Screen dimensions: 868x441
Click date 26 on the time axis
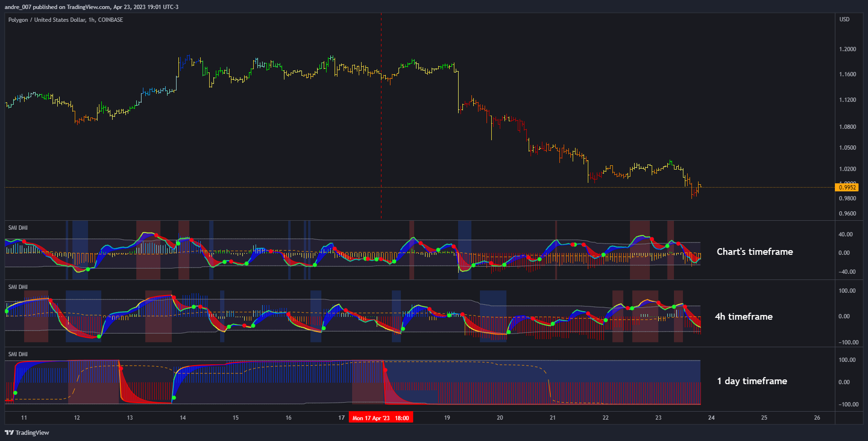pos(817,418)
